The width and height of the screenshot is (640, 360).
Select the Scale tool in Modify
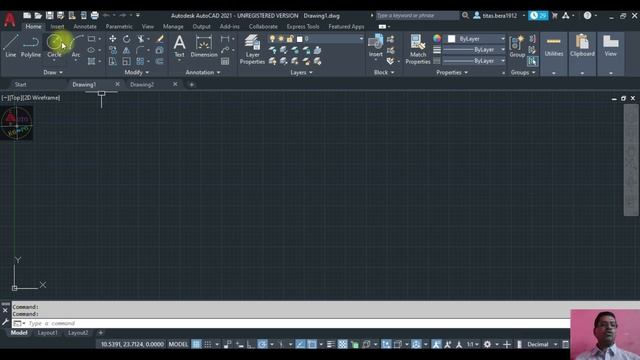pos(127,61)
